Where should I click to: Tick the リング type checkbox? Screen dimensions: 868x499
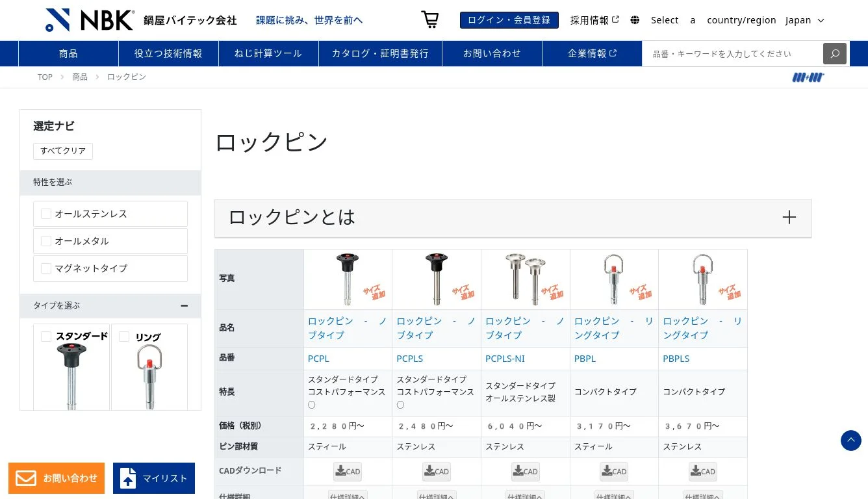pos(124,337)
